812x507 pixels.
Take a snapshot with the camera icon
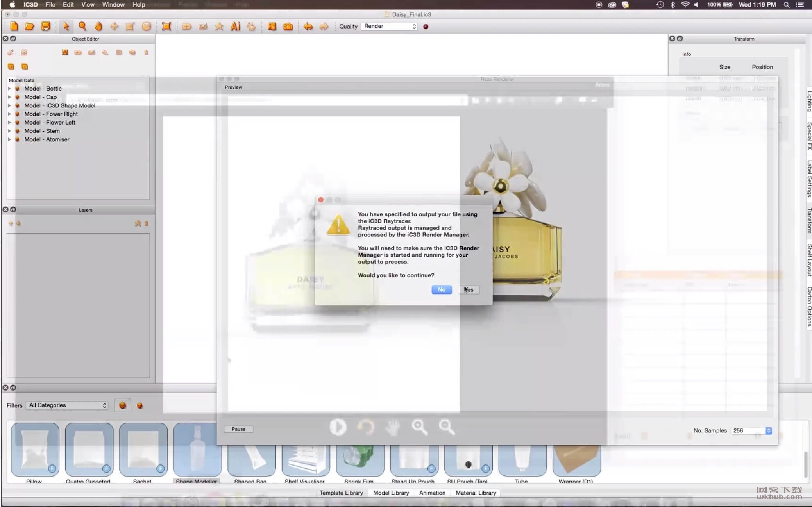coord(288,26)
